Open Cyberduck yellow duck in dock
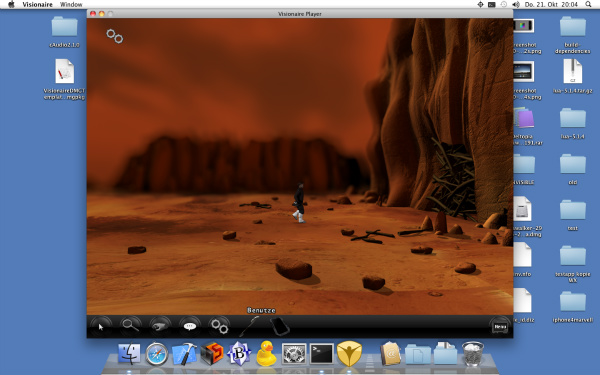The height and width of the screenshot is (375, 600). [x=266, y=353]
